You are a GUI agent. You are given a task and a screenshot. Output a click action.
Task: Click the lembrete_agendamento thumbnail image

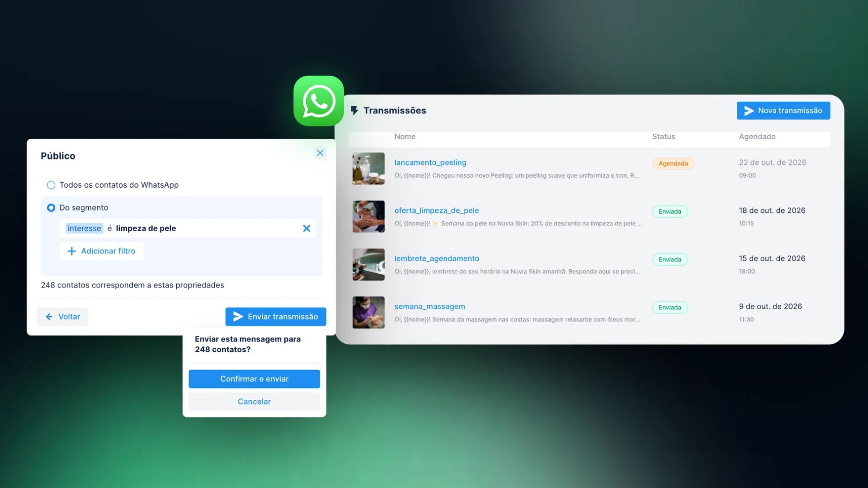tap(368, 264)
